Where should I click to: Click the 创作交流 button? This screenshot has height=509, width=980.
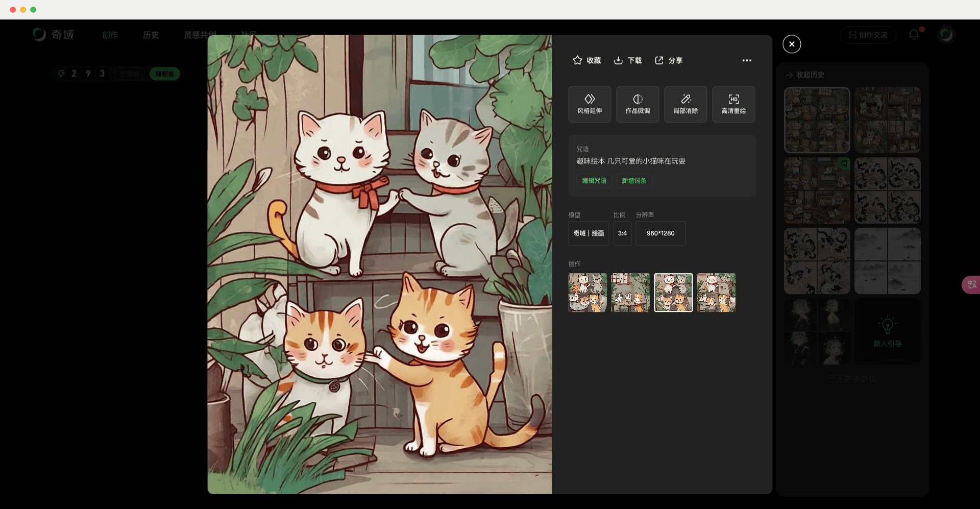tap(868, 35)
